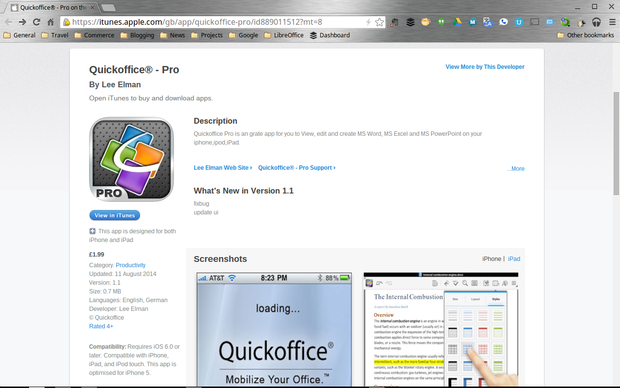Image resolution: width=620 pixels, height=388 pixels.
Task: Open the Google Drive extension icon
Action: tap(457, 22)
